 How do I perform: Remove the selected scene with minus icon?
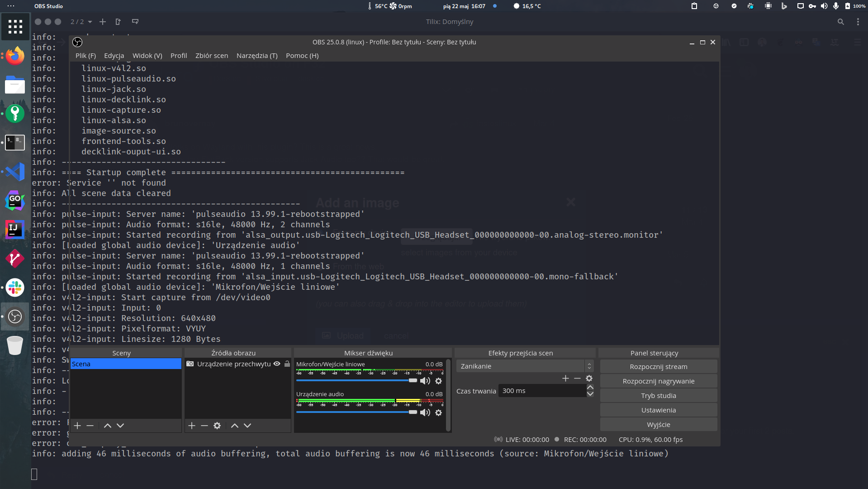click(x=90, y=426)
